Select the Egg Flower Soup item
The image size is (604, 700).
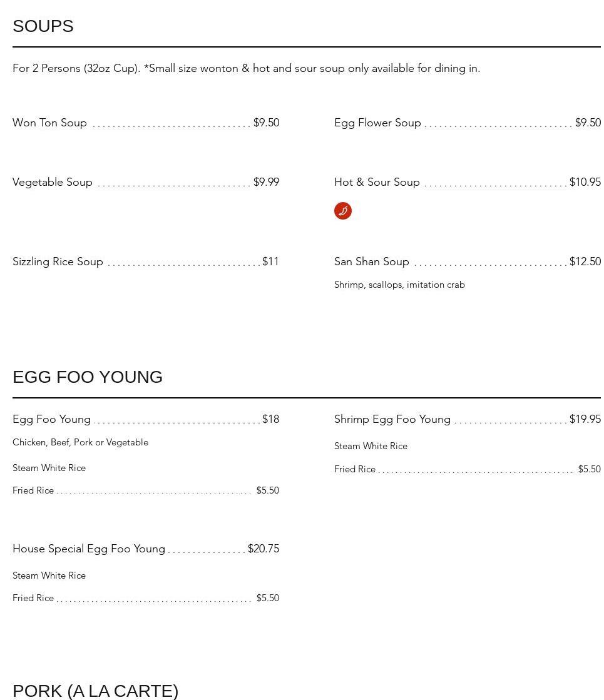click(x=377, y=123)
